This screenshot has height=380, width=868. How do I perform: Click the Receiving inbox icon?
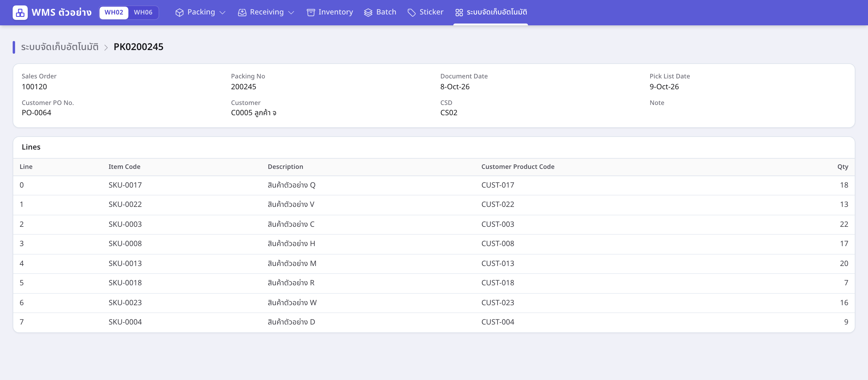242,12
